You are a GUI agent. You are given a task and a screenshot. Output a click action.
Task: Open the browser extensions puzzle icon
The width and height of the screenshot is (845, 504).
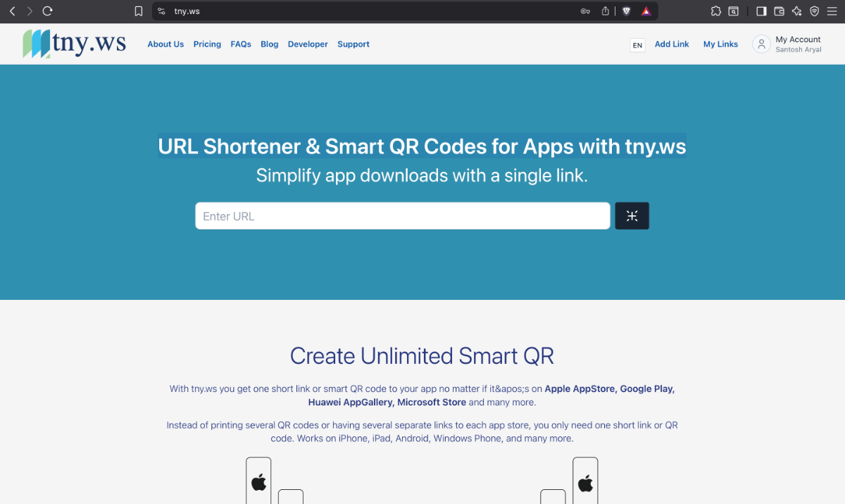[716, 11]
